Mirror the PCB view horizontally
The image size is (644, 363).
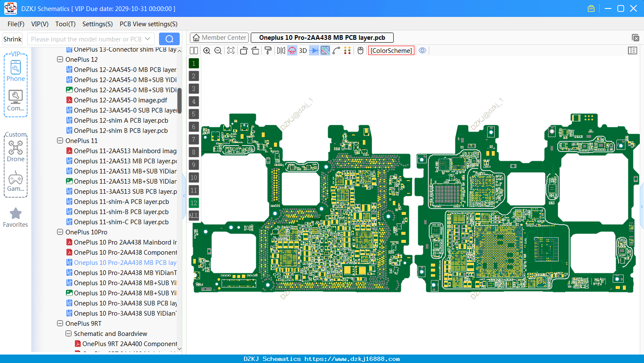pos(281,51)
